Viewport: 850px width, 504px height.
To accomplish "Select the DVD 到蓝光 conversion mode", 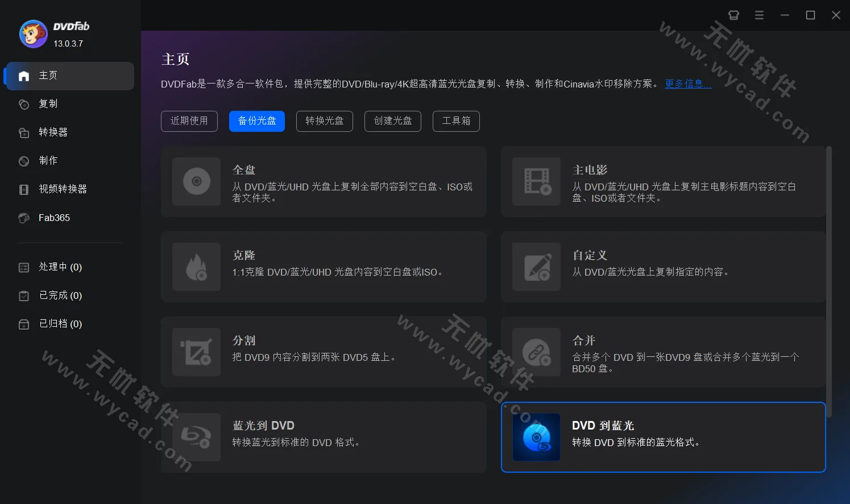I will click(x=663, y=437).
